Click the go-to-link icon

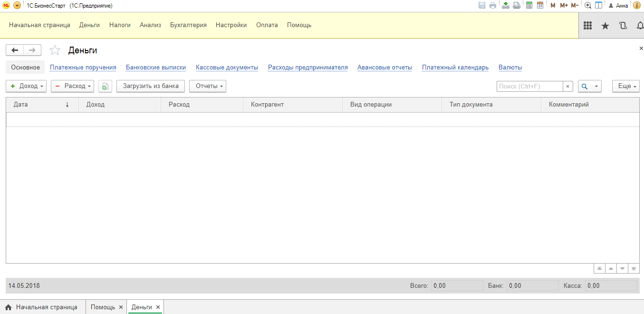point(516,6)
